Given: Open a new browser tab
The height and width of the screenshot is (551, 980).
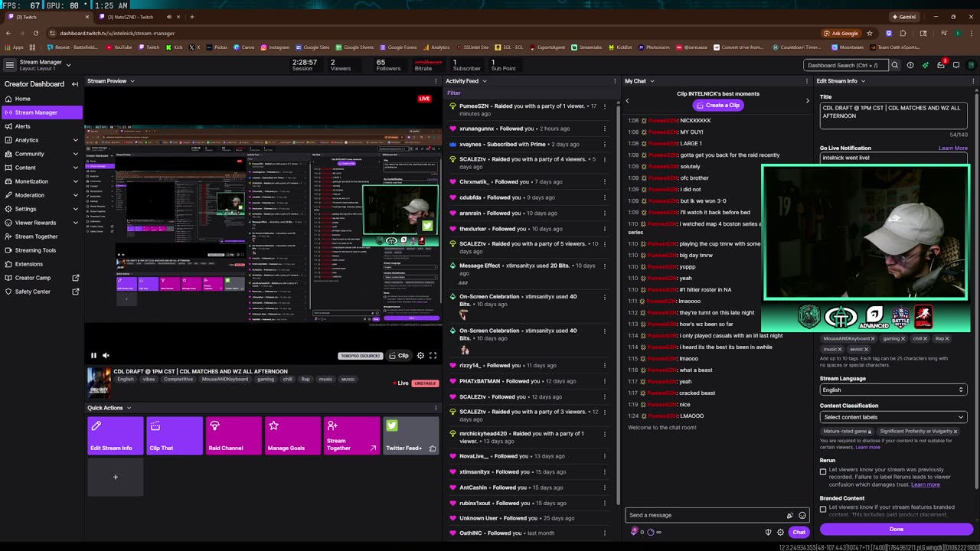Looking at the screenshot, I should coord(191,17).
